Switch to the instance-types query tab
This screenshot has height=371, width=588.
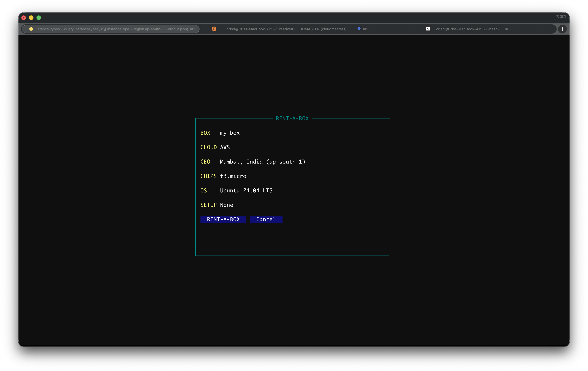110,29
